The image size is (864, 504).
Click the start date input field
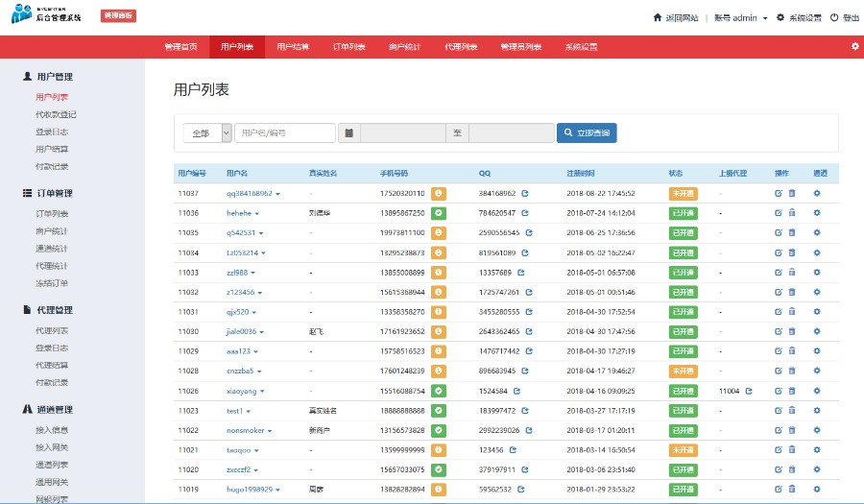point(403,132)
